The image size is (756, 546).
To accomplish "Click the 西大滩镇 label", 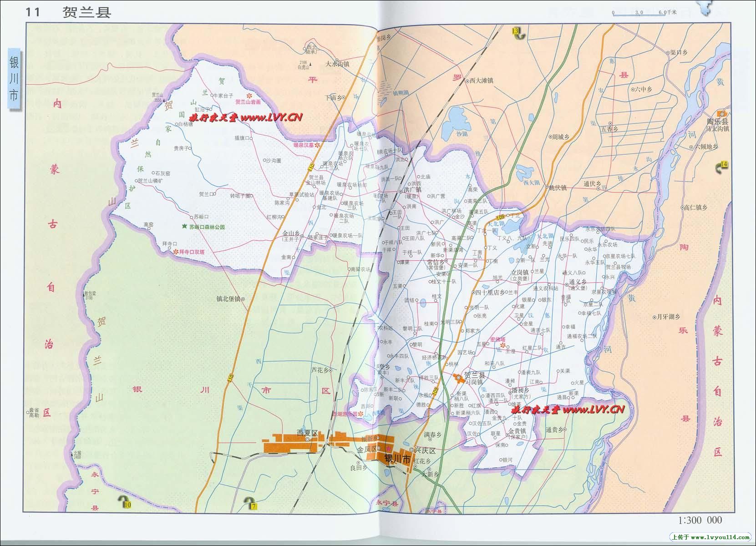I will 481,81.
